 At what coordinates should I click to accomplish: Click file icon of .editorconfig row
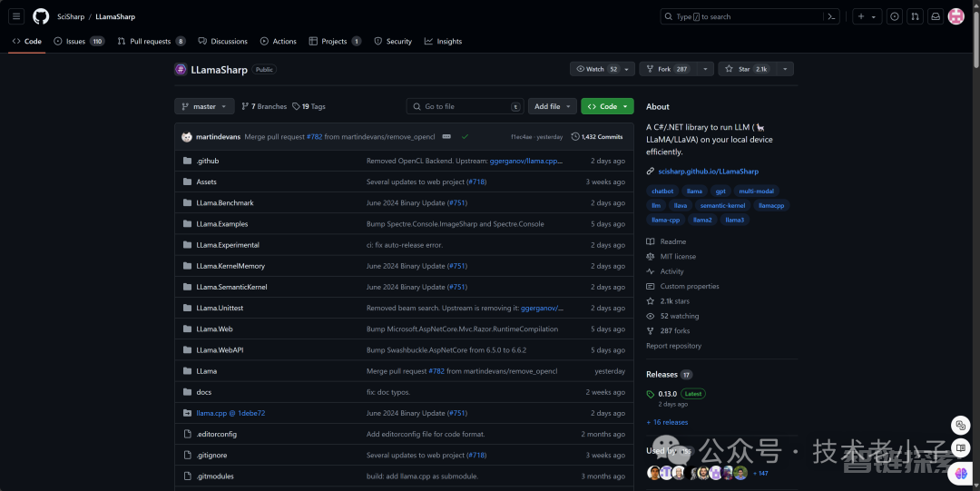point(187,434)
